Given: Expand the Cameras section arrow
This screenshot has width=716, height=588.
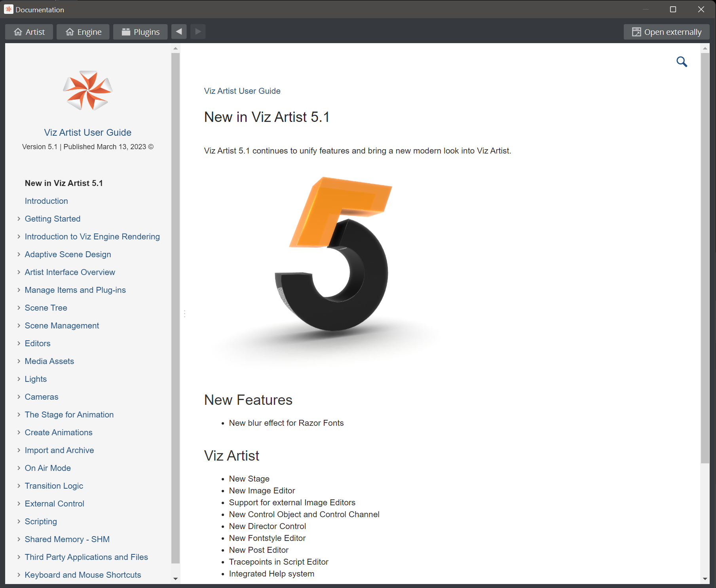Looking at the screenshot, I should pyautogui.click(x=19, y=397).
